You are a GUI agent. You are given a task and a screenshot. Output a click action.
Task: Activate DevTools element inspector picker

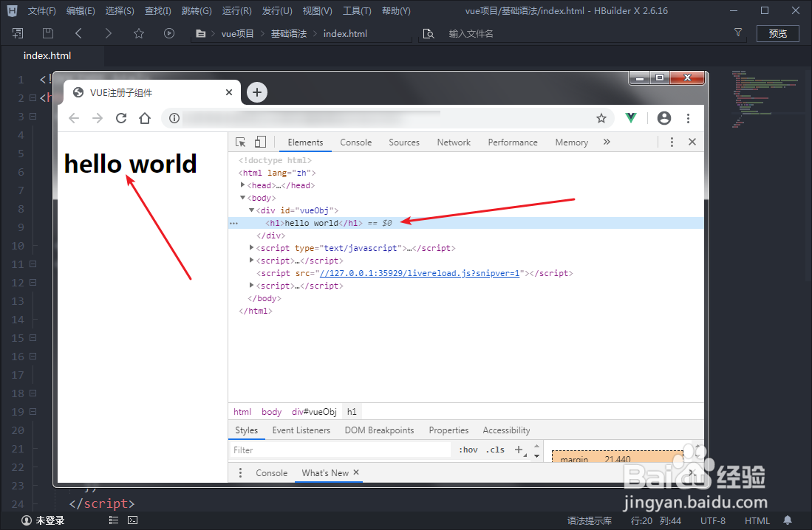[240, 142]
